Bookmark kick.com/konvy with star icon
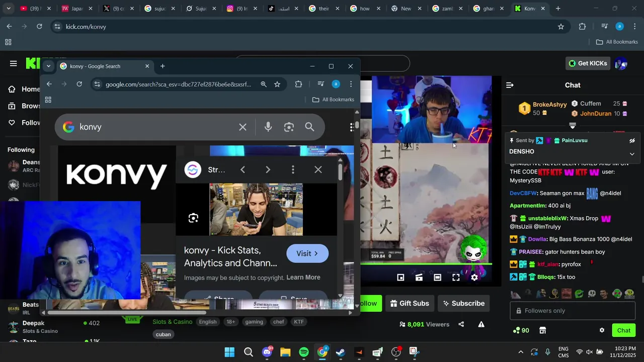This screenshot has height=362, width=644. click(560, 27)
